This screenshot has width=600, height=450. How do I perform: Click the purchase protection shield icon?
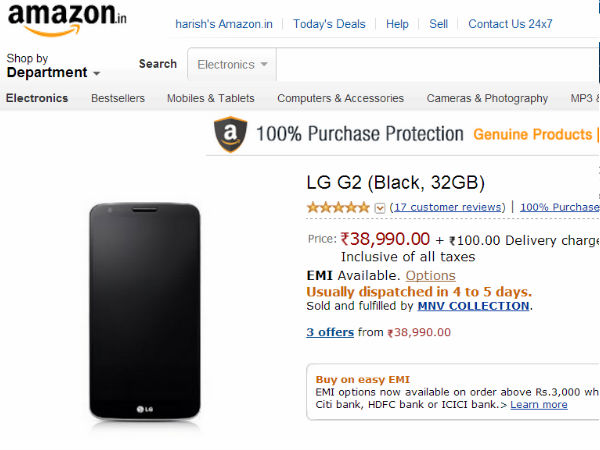coord(230,134)
